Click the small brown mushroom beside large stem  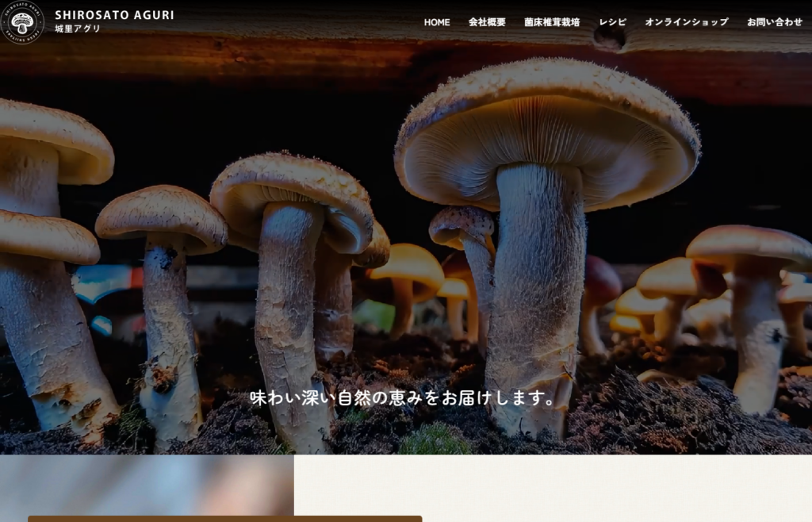click(x=462, y=226)
